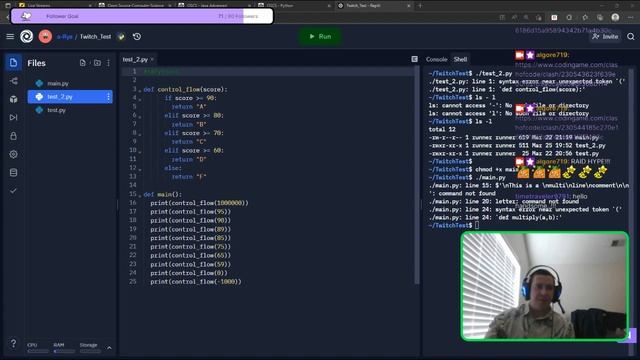The height and width of the screenshot is (360, 640).
Task: Collapse the code fold at line 4
Action: (x=140, y=99)
